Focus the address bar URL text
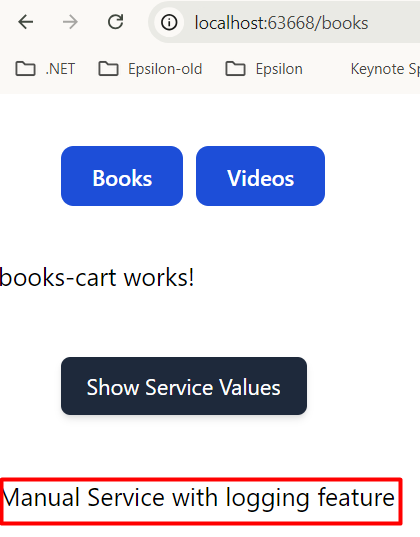 pyautogui.click(x=281, y=23)
